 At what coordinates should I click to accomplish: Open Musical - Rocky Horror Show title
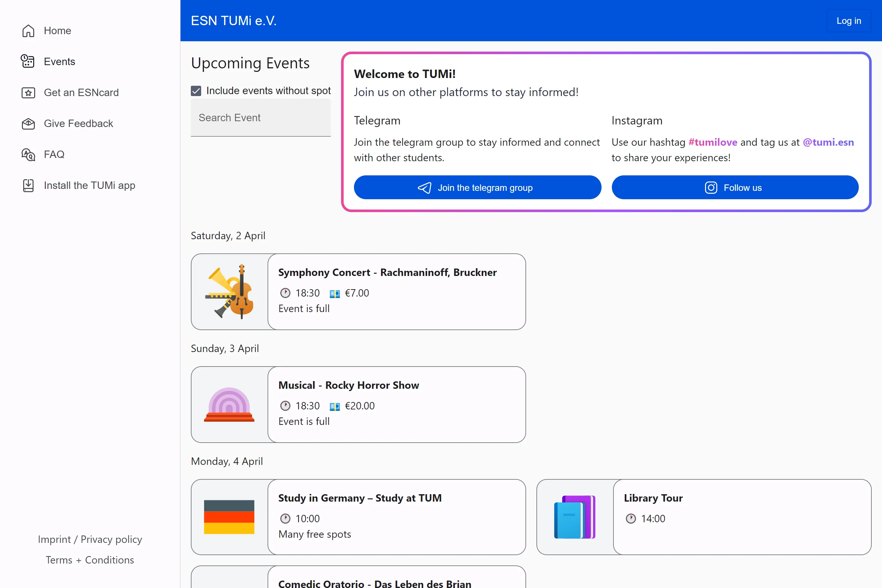pos(348,385)
